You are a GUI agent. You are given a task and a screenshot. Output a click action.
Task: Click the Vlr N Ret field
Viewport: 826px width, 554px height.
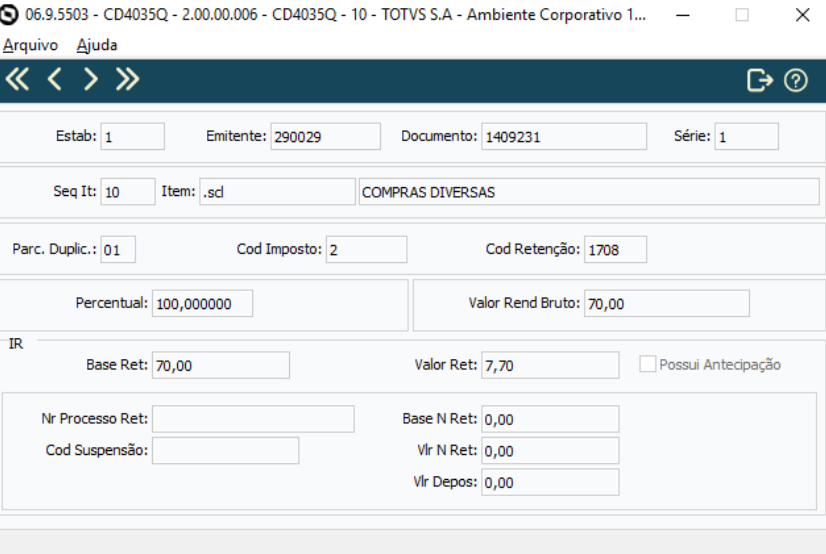coord(550,450)
